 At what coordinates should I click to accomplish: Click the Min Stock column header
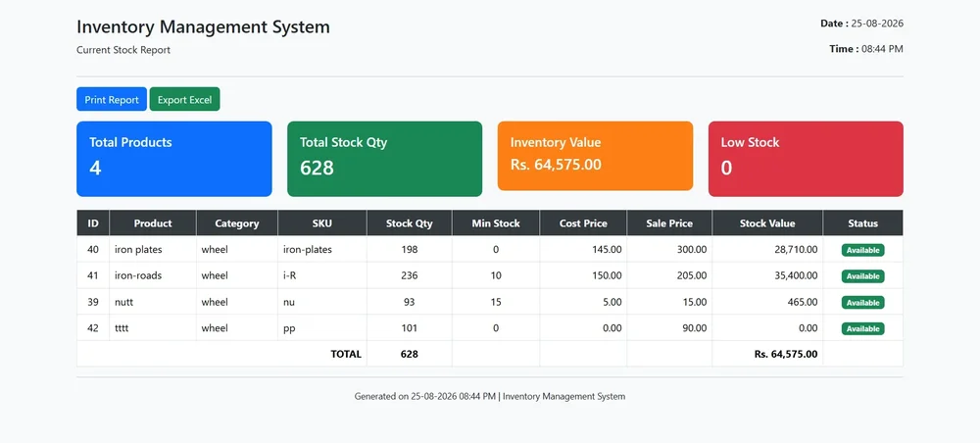(496, 223)
